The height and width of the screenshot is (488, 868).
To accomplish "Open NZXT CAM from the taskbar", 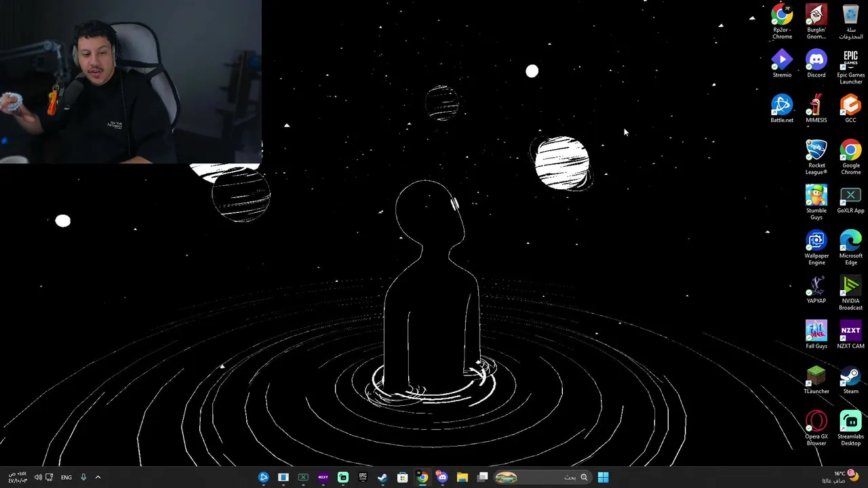I will point(323,477).
